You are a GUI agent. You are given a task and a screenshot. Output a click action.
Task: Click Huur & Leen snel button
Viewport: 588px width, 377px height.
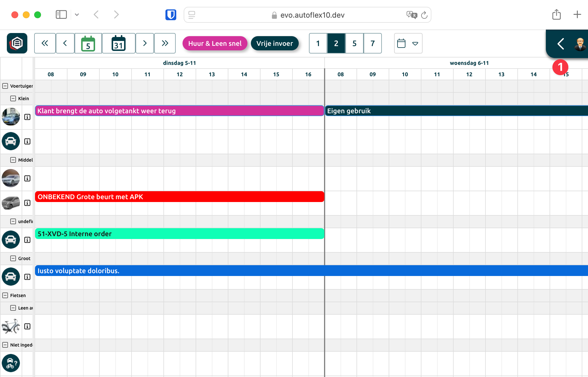215,43
